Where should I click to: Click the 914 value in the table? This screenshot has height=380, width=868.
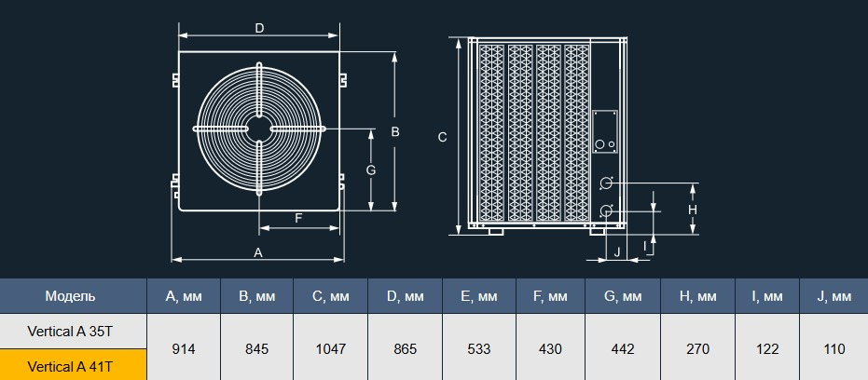click(184, 348)
